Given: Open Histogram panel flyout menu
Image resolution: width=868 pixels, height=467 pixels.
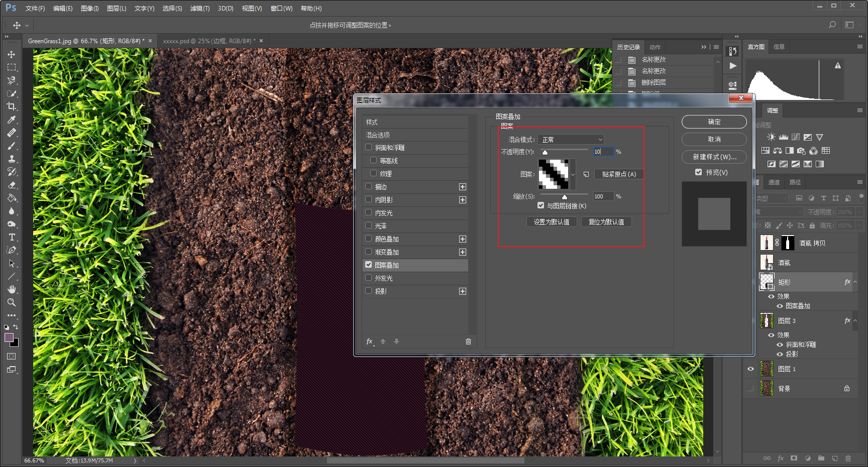Looking at the screenshot, I should tap(860, 47).
